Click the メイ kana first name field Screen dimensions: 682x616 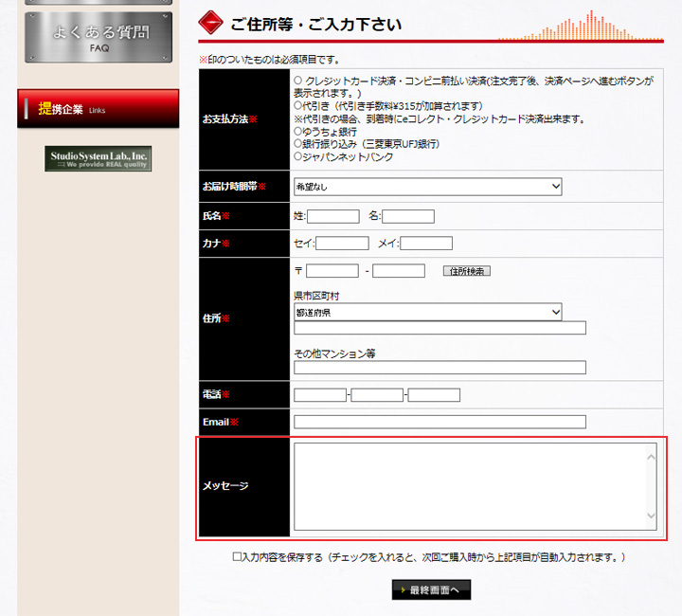click(426, 244)
